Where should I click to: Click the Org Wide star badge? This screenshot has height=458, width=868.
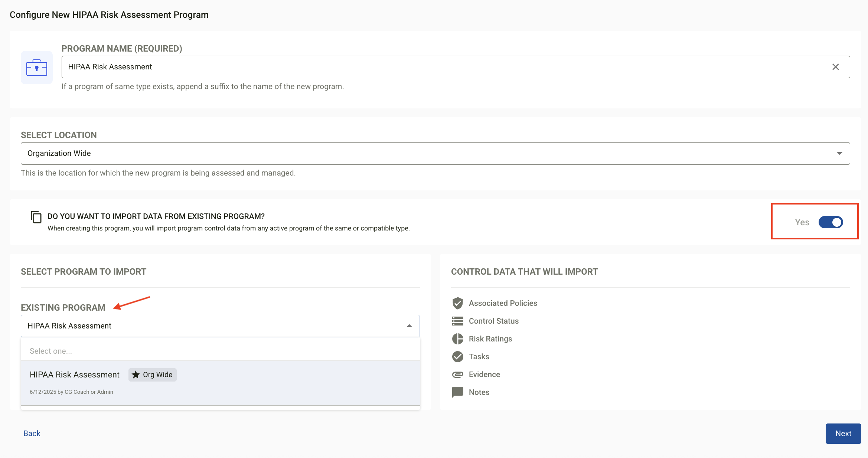pos(153,375)
